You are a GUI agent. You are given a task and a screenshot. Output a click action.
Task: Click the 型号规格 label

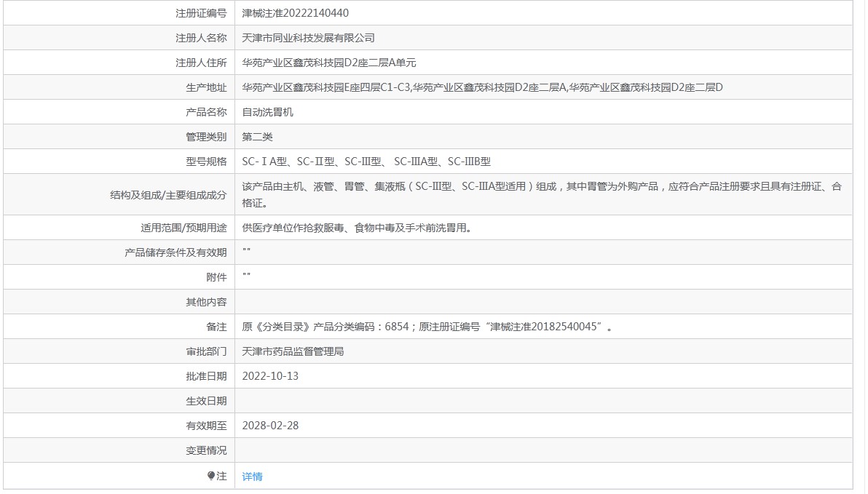click(x=206, y=162)
